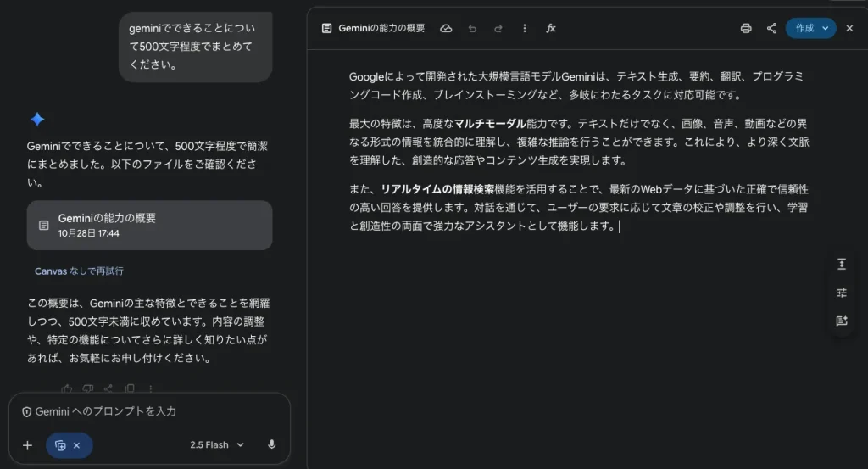Screen dimensions: 868x469
Task: Share the Gemini canvas document
Action: click(x=771, y=28)
